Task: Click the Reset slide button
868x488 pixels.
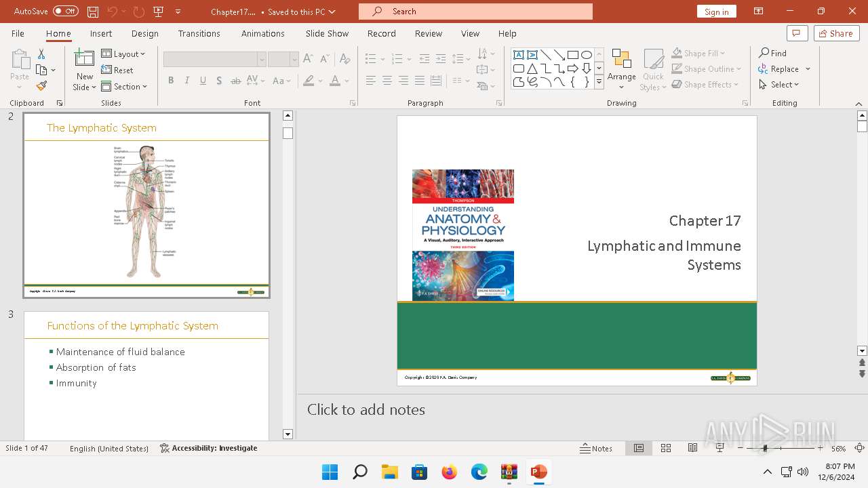Action: [117, 70]
